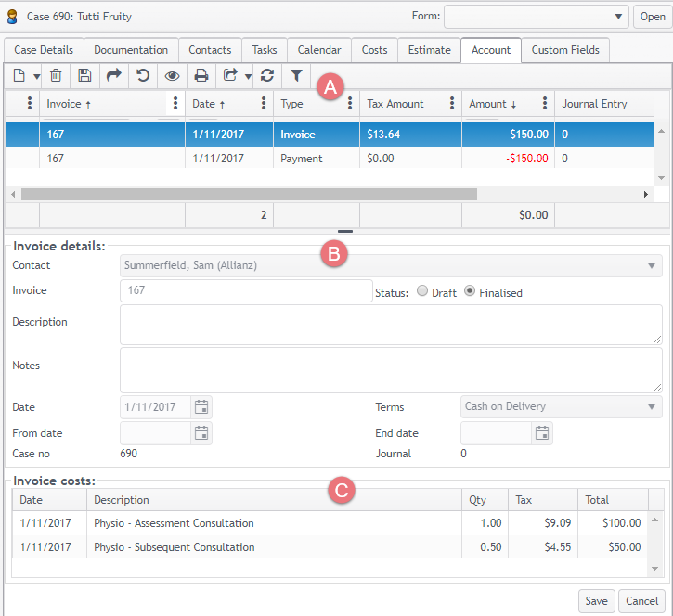Click the horizontal scrollbar under invoice grid
This screenshot has height=616, width=673.
click(249, 195)
